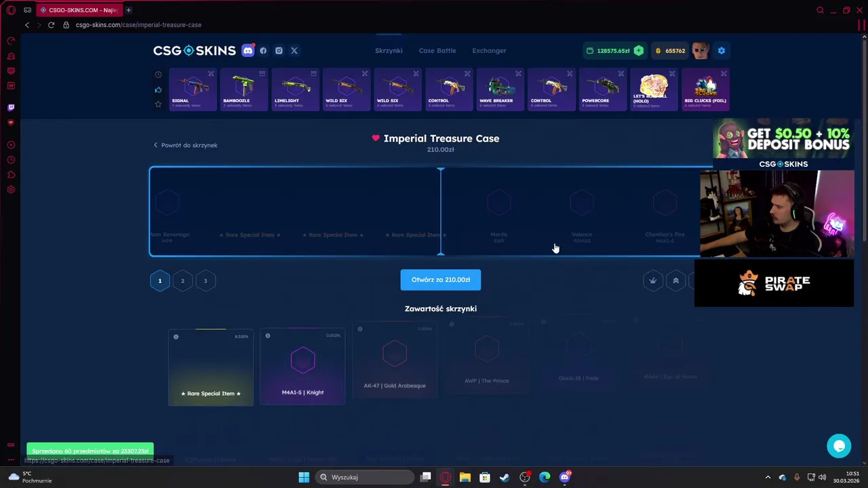Image resolution: width=868 pixels, height=488 pixels.
Task: Open the Rare Special Item card
Action: tap(211, 367)
